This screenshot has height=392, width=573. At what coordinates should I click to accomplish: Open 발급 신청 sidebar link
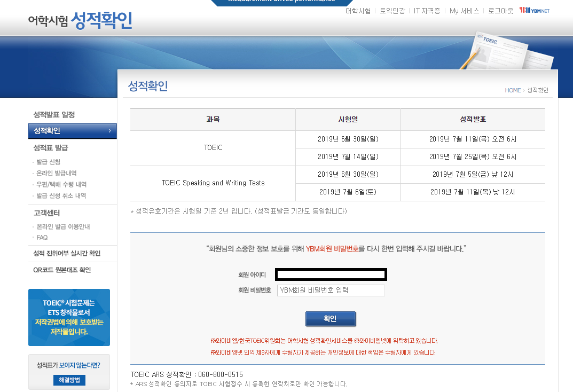(48, 162)
